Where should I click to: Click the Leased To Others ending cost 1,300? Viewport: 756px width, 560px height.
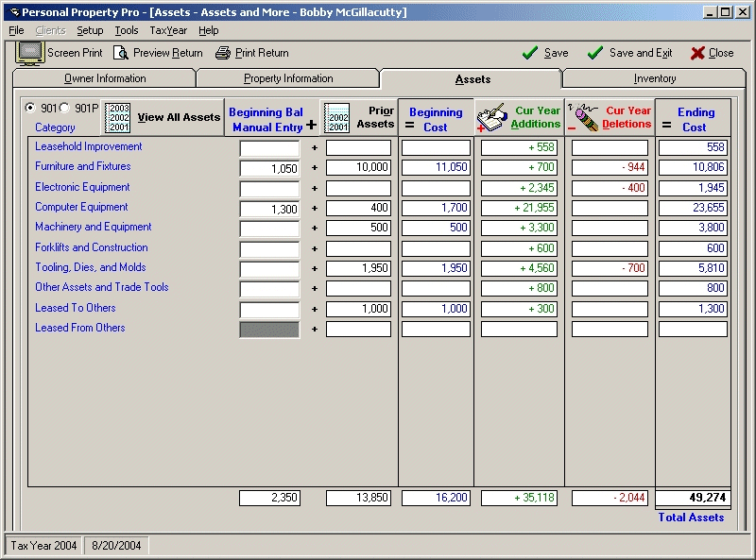pos(693,309)
